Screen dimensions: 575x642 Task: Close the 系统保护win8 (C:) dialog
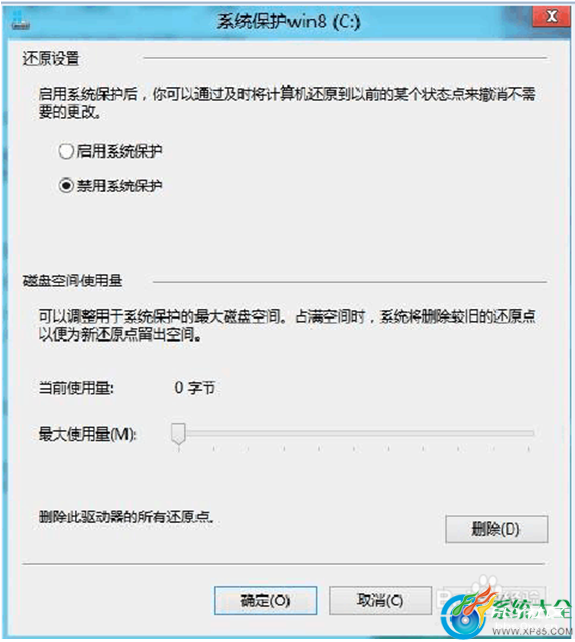tap(552, 16)
